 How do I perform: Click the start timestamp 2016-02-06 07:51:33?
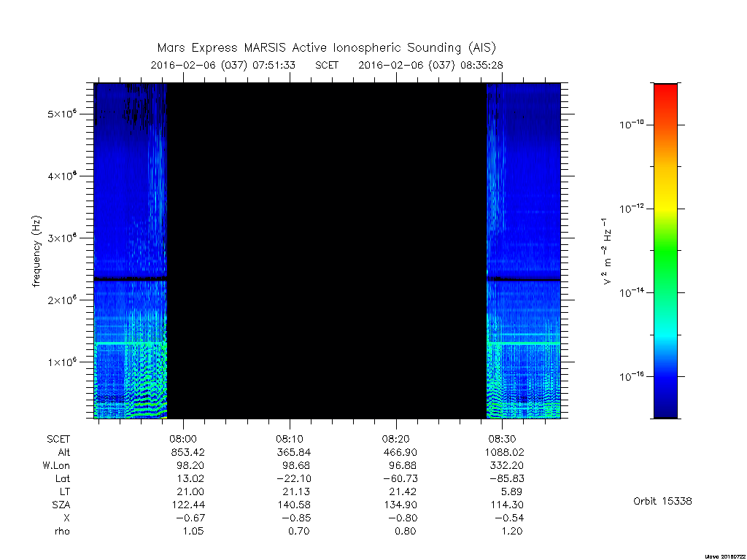[x=223, y=65]
